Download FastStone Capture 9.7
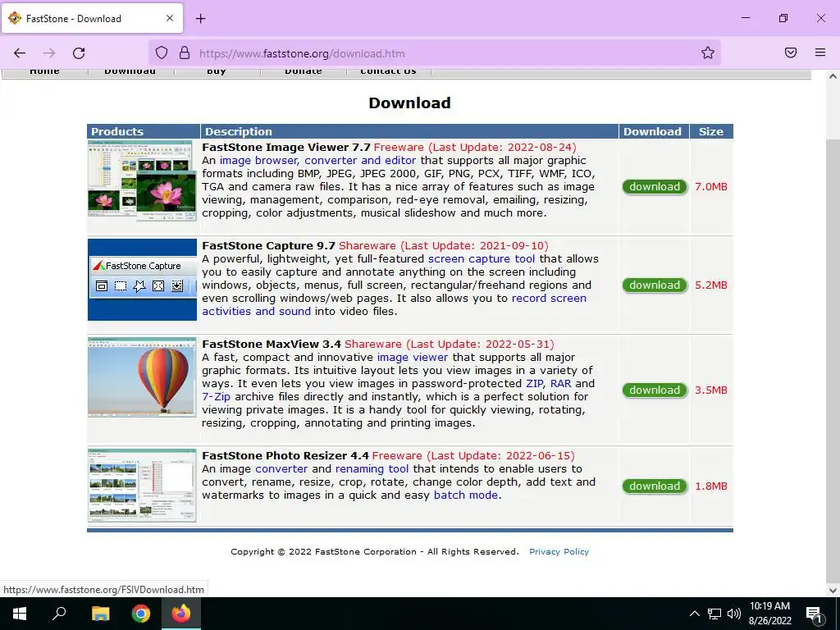Image resolution: width=840 pixels, height=630 pixels. point(654,285)
